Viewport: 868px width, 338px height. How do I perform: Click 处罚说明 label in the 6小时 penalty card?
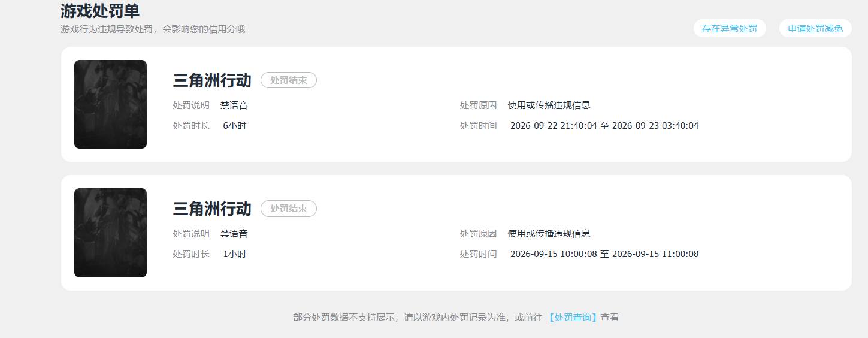[191, 105]
